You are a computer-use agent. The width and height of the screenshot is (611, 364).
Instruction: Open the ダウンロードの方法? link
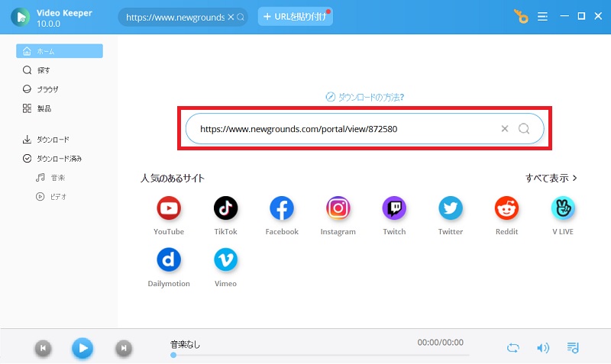[365, 97]
